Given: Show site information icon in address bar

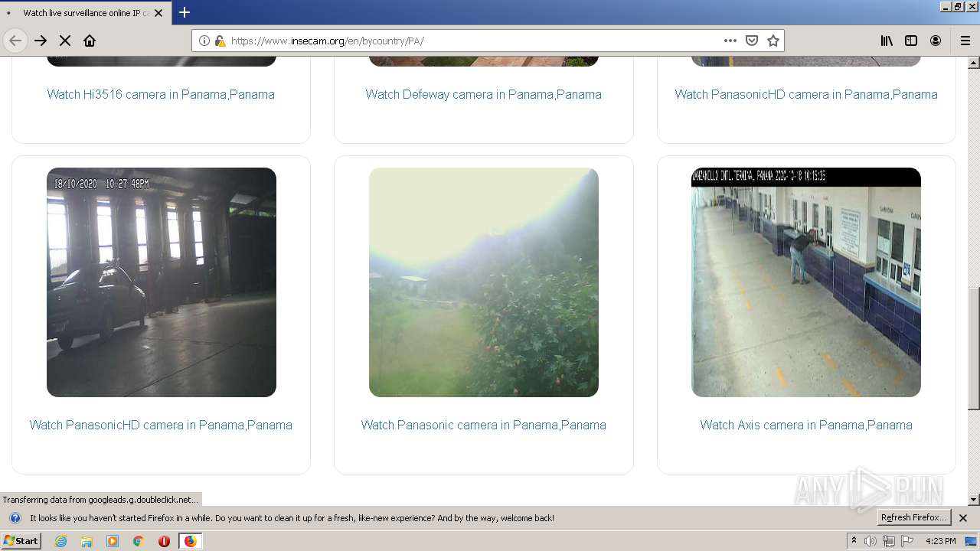Looking at the screenshot, I should coord(204,41).
